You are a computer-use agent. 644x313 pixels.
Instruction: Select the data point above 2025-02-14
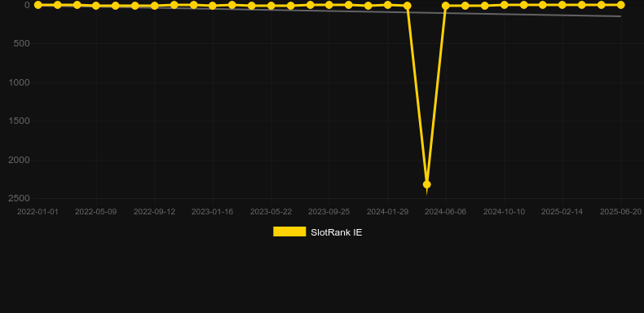(562, 5)
